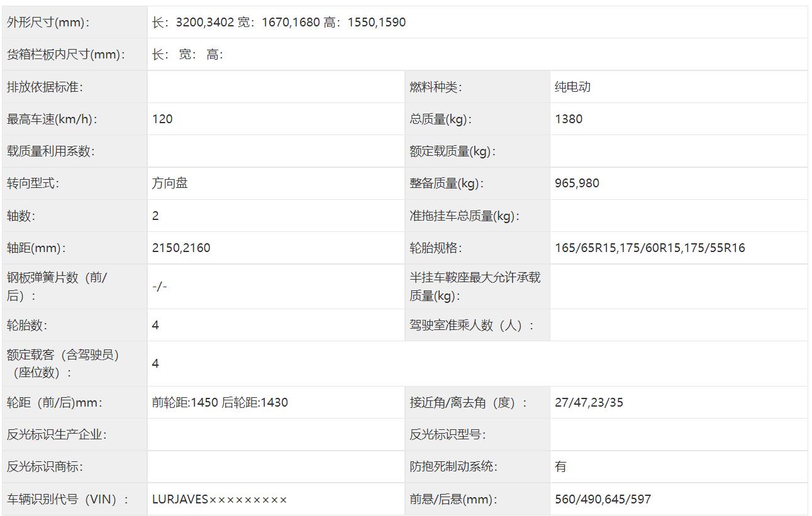Click max speed value 120
This screenshot has height=516, width=812.
(162, 119)
